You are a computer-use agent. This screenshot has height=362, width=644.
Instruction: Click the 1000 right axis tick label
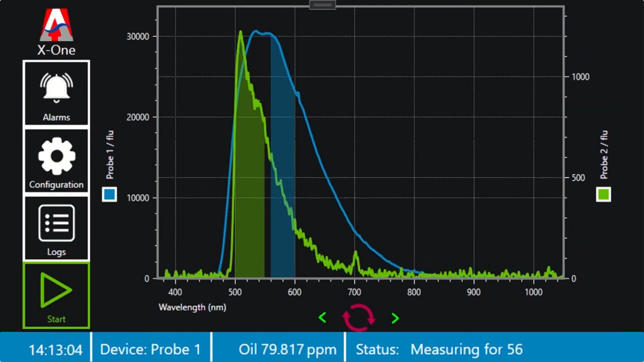[x=580, y=77]
